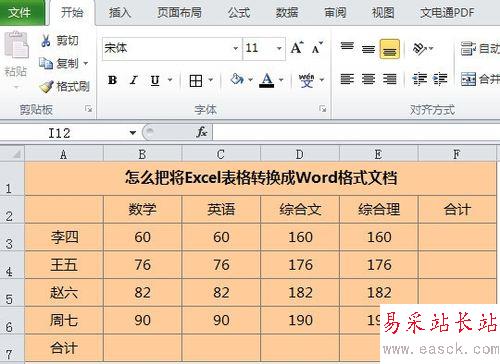Click the 粘贴 (Paste) clipboard icon

[x=16, y=45]
